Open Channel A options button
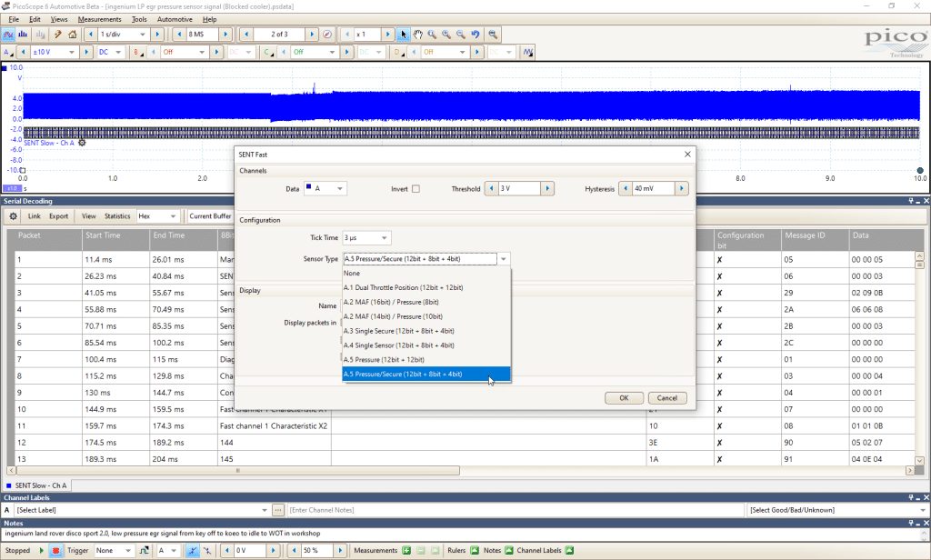Screen dimensions: 931x560 tap(7, 52)
